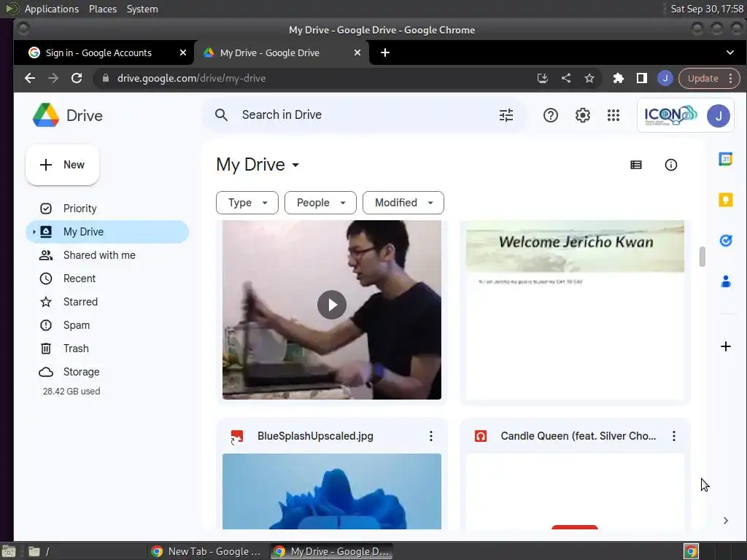The image size is (747, 560).
Task: Open the System menu
Action: click(x=142, y=9)
